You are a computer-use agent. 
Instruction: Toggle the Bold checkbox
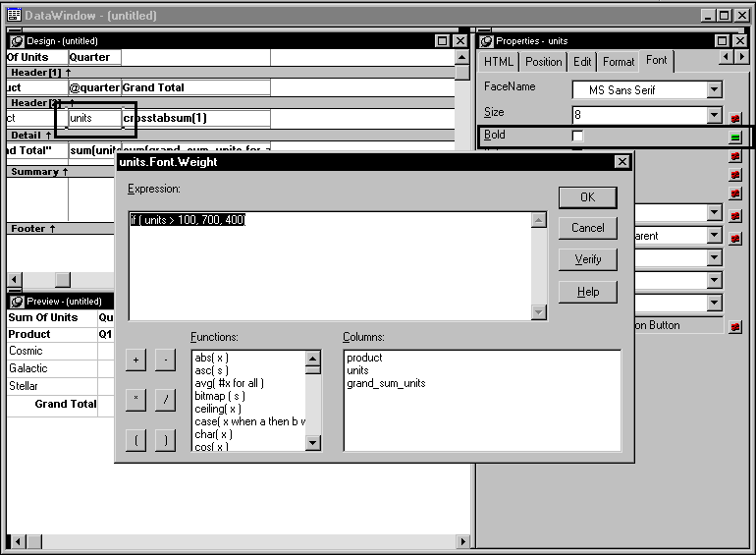click(x=577, y=136)
